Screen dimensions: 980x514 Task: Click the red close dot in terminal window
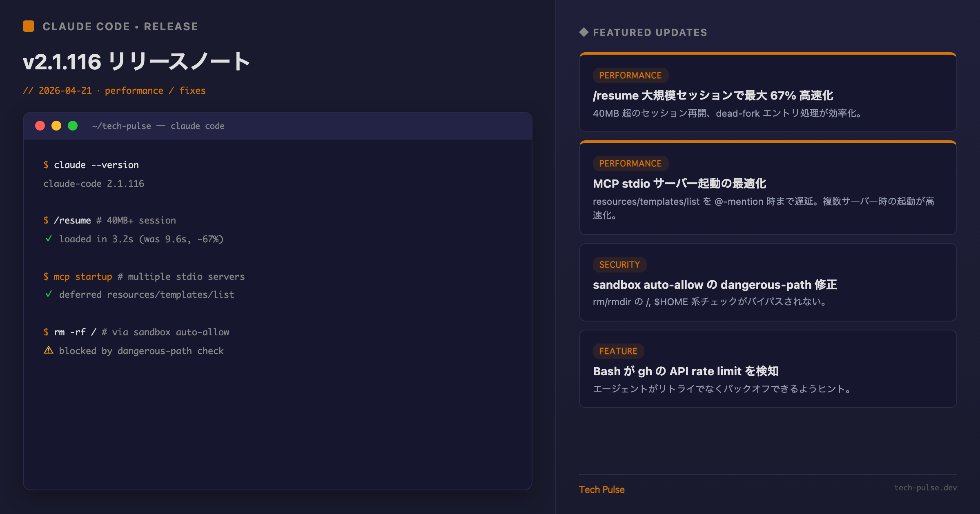[40, 126]
